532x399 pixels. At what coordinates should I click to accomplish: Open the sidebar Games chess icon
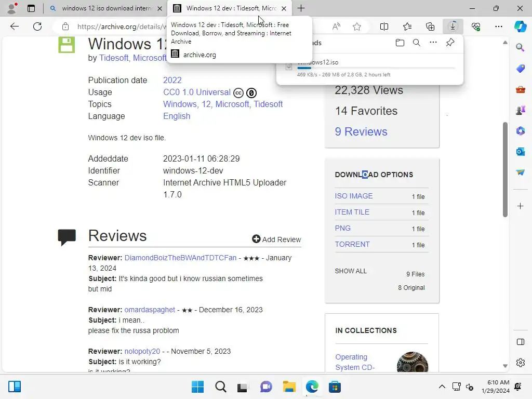[x=520, y=110]
